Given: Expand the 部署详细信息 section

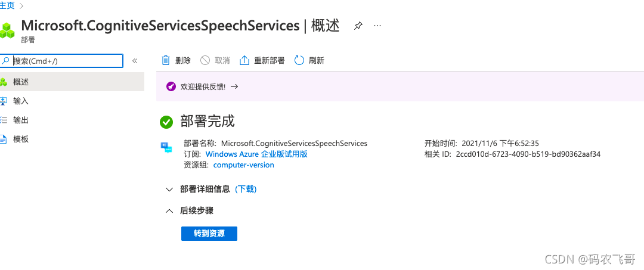Looking at the screenshot, I should point(169,189).
